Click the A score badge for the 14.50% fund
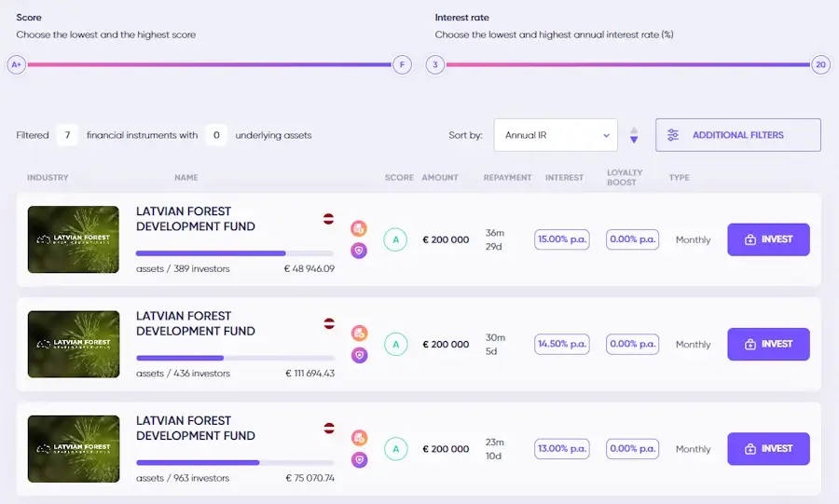The width and height of the screenshot is (839, 504). click(395, 345)
